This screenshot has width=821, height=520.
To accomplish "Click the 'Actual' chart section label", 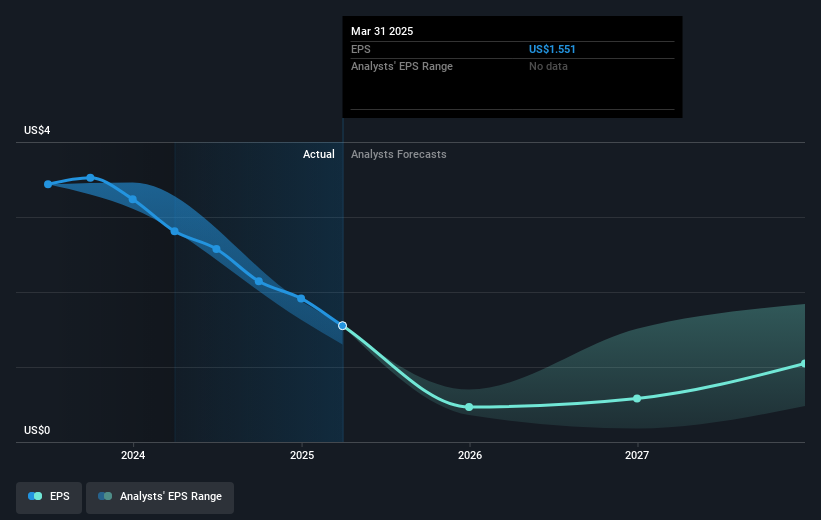I will [x=319, y=154].
